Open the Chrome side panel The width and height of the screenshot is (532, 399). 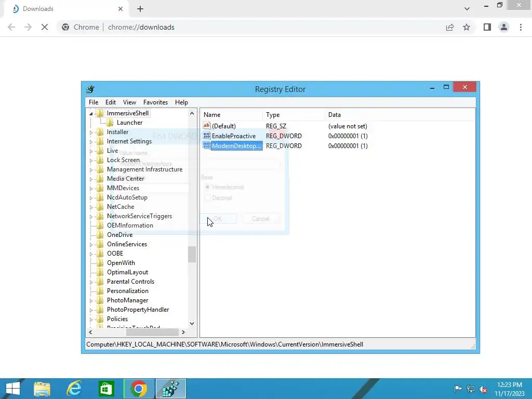487,27
